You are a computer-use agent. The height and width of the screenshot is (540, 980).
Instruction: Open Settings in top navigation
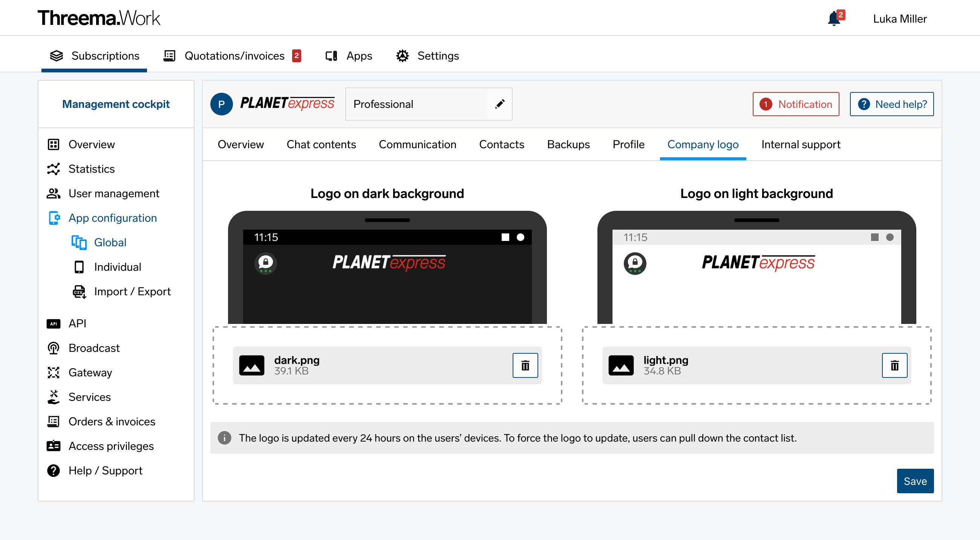point(427,56)
